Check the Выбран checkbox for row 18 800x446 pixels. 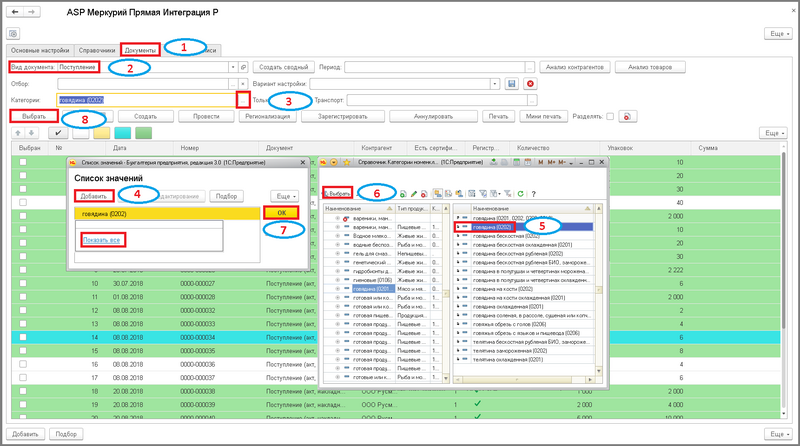click(x=23, y=391)
